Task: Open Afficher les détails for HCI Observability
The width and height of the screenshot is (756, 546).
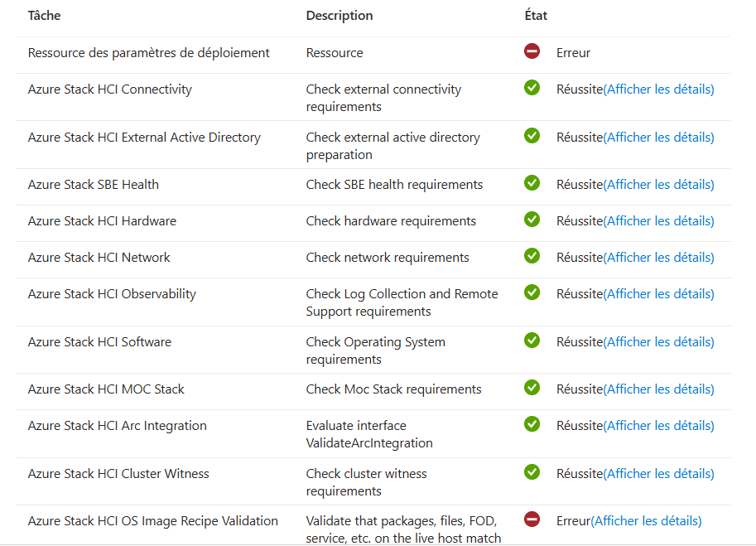Action: pos(658,294)
